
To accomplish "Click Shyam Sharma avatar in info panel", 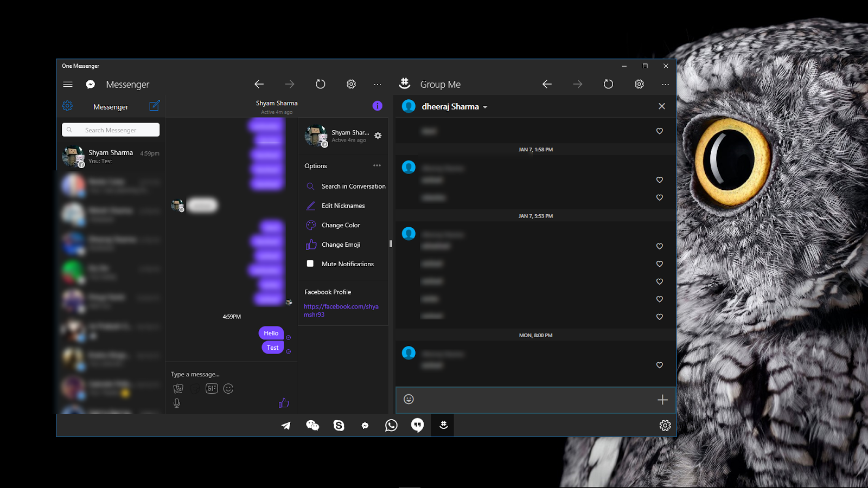I will click(316, 136).
